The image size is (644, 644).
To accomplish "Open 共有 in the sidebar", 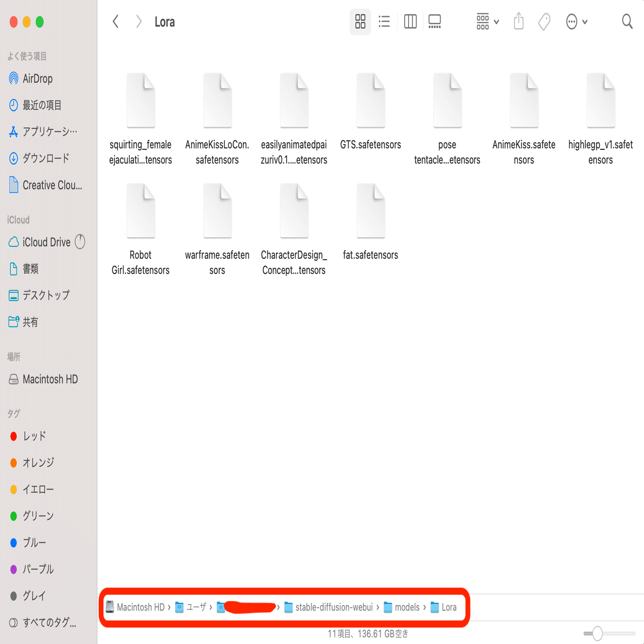I will point(24,322).
